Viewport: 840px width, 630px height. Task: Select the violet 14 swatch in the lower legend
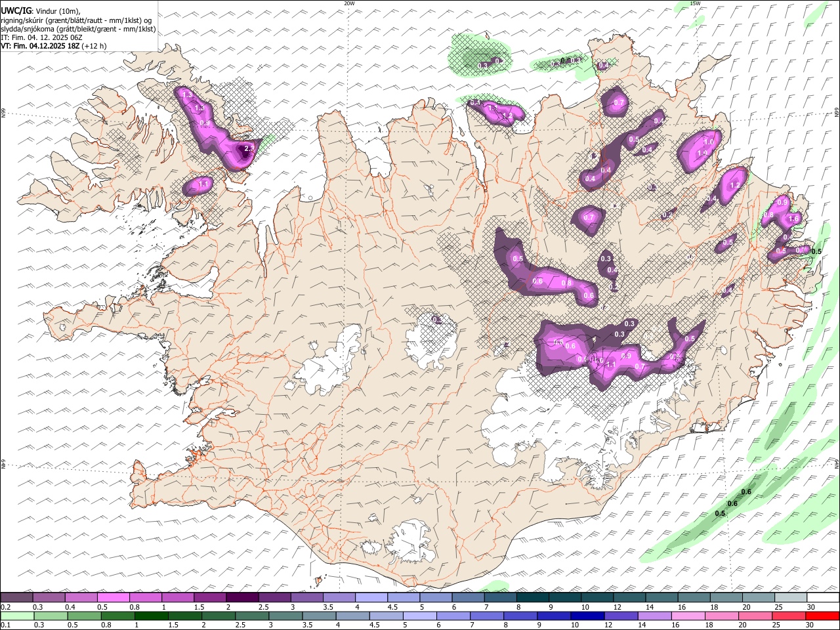point(655,616)
